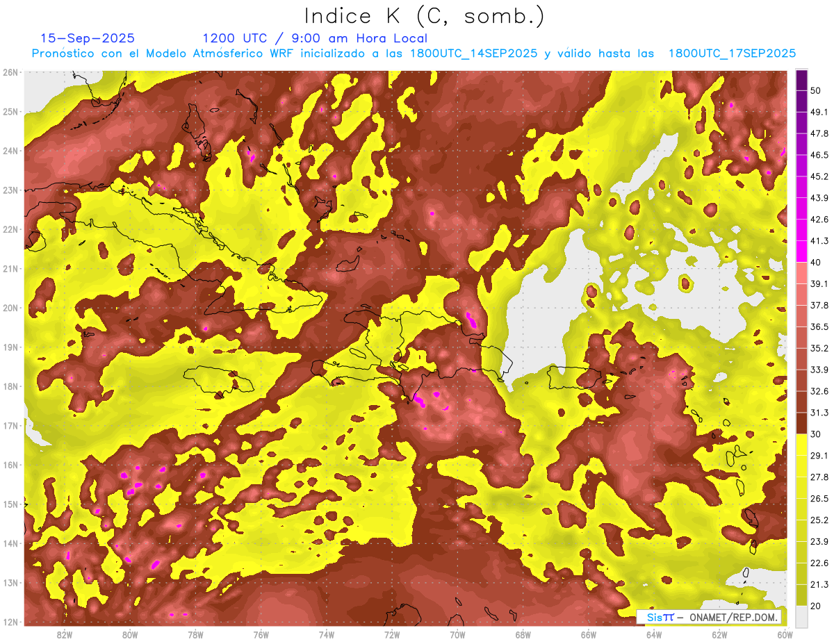Click the colorbar label "45.2"
Viewport: 834px width, 644px height.
click(819, 176)
